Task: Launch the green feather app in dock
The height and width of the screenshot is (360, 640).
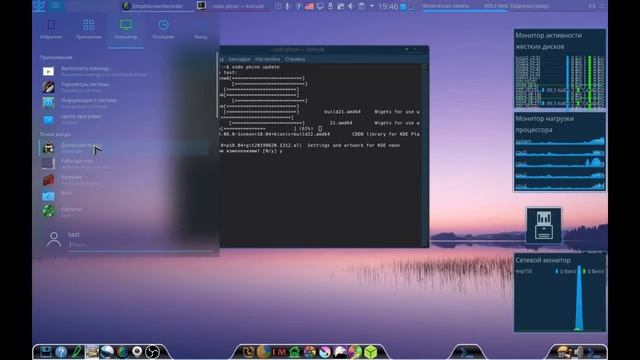Action: [x=76, y=351]
